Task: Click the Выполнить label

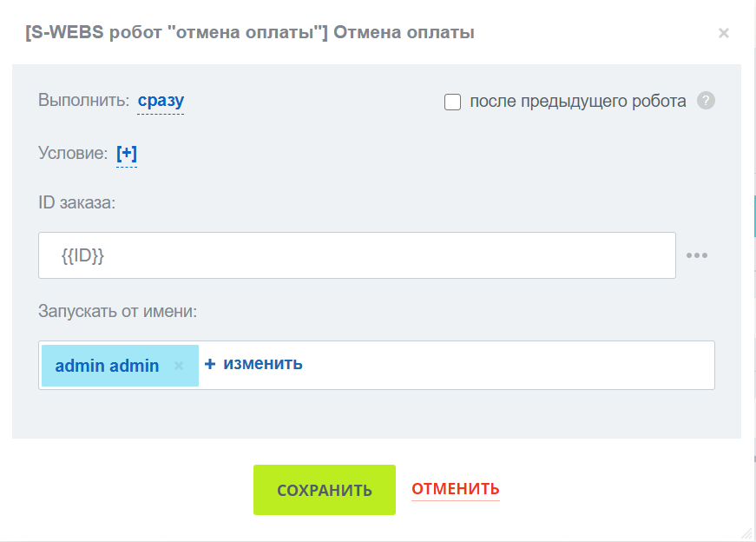Action: 83,100
